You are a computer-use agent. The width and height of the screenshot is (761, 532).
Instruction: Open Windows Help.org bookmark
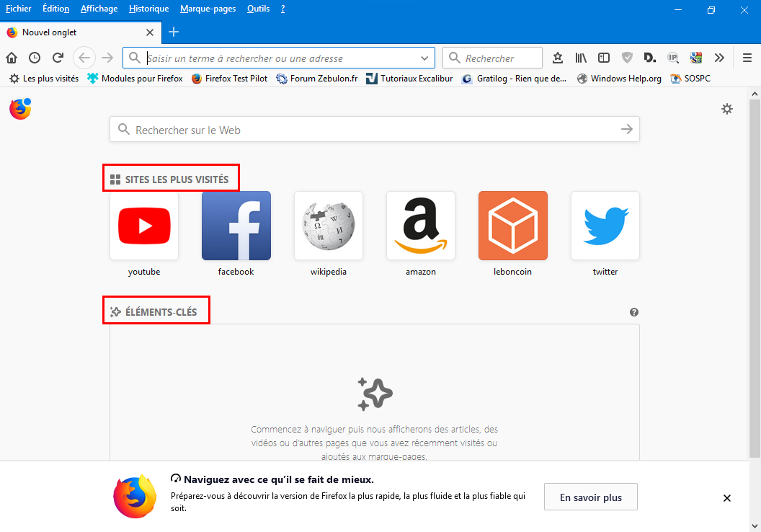pos(619,79)
